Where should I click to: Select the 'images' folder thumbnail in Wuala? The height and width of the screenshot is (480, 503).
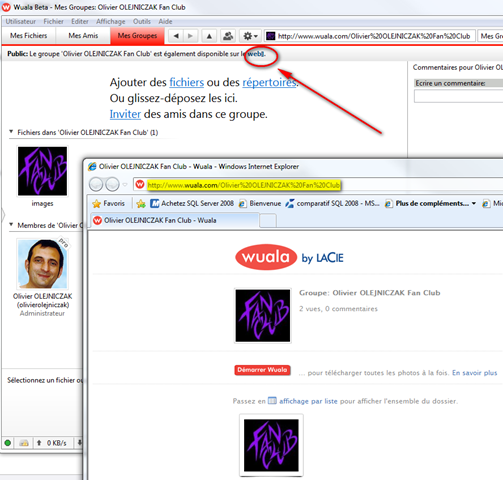tap(42, 171)
